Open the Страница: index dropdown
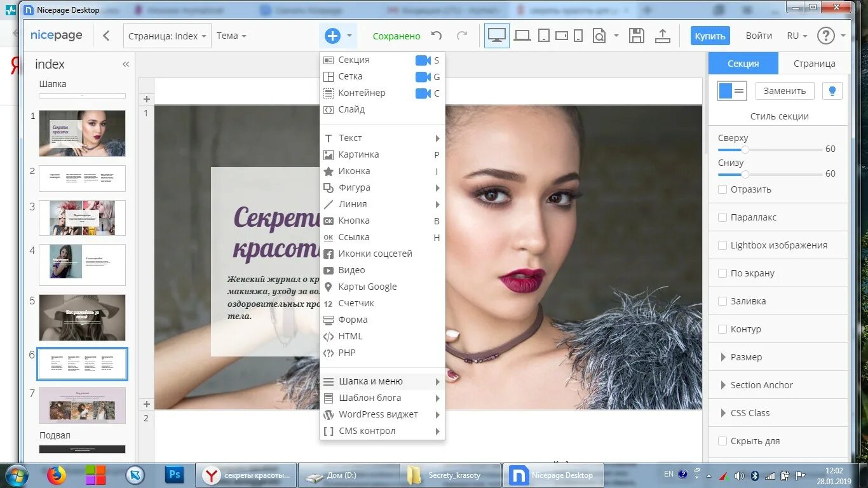868x488 pixels. (167, 36)
